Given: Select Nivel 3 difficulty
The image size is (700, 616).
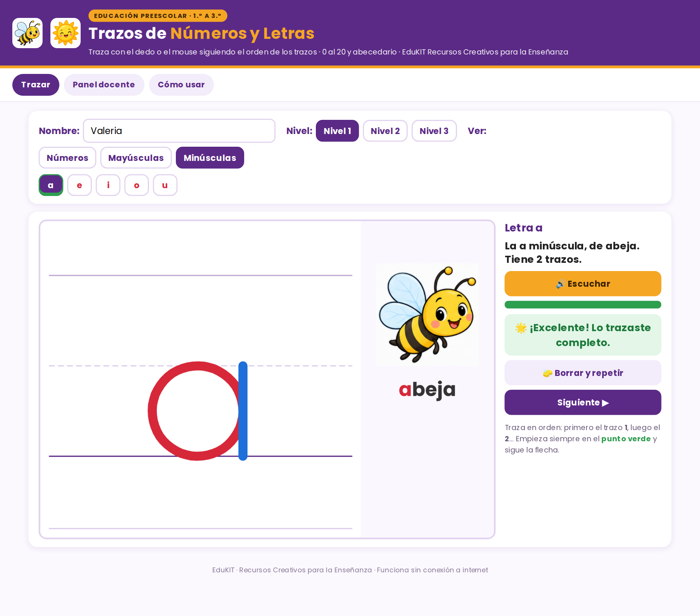Looking at the screenshot, I should click(434, 131).
